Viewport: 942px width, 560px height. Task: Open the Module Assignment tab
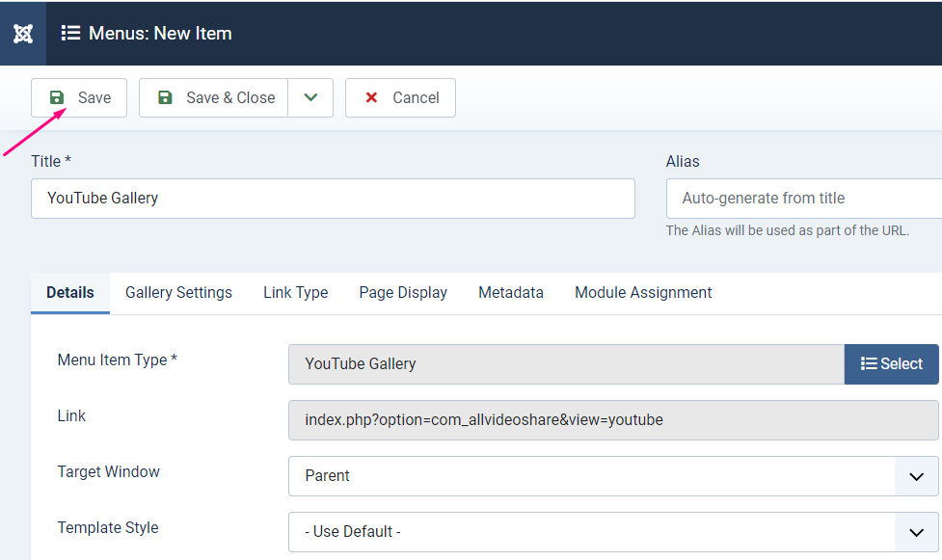(643, 293)
